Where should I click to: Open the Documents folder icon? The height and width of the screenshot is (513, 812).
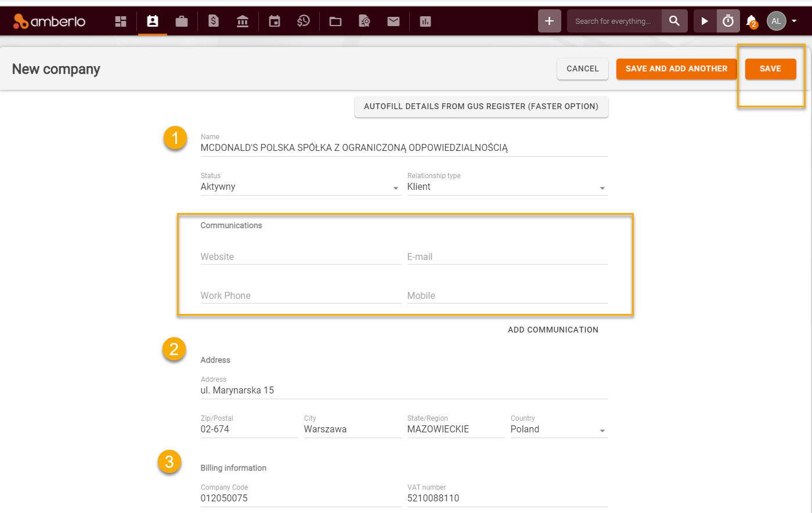point(335,21)
